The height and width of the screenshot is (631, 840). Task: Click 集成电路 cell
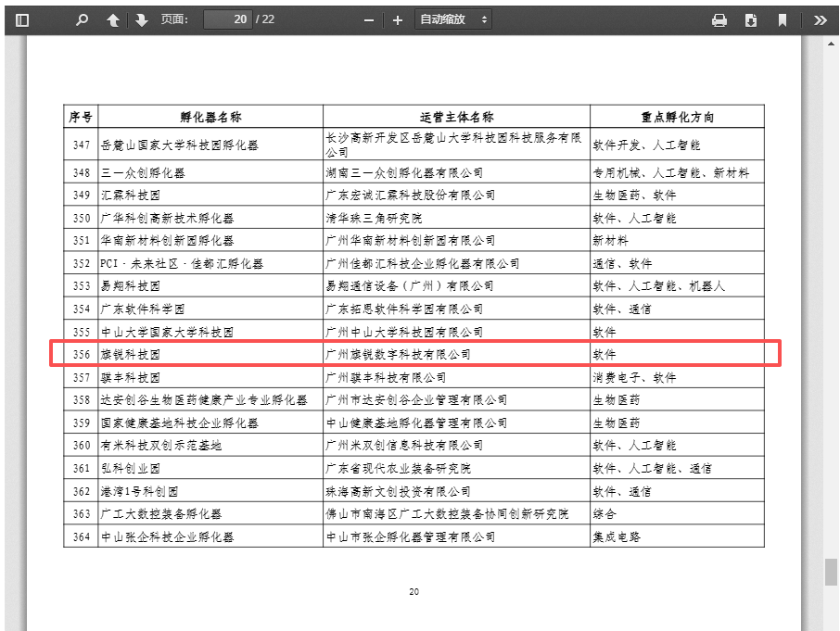click(x=677, y=536)
